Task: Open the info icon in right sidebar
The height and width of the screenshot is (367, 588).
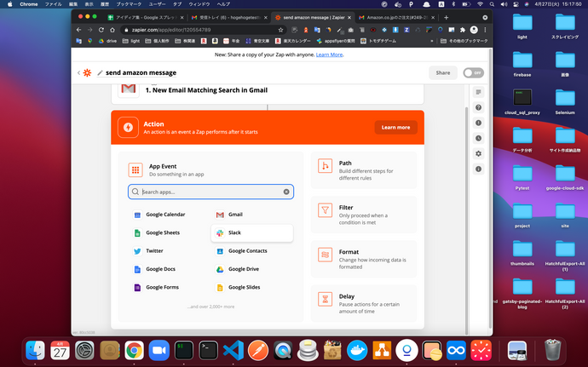Action: (x=479, y=169)
